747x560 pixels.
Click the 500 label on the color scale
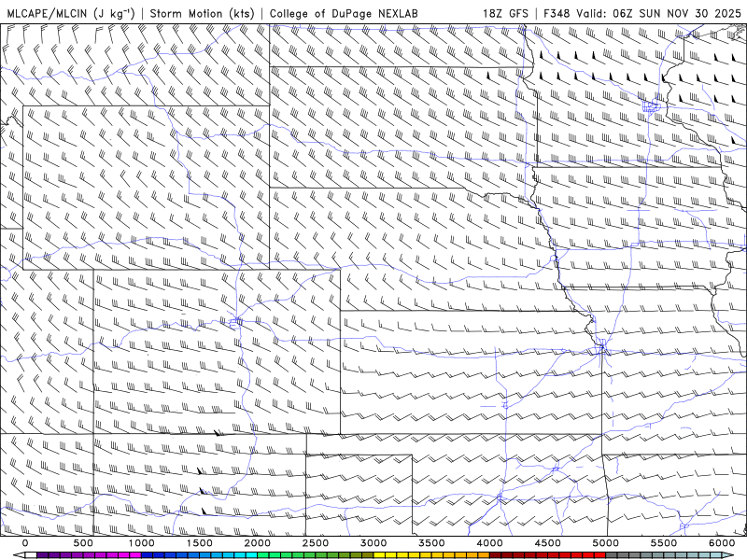tap(83, 543)
